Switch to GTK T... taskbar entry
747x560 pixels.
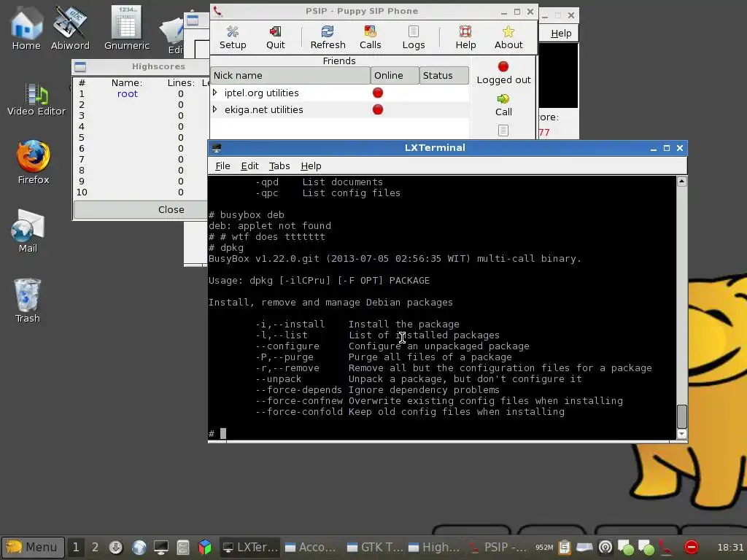pos(375,547)
